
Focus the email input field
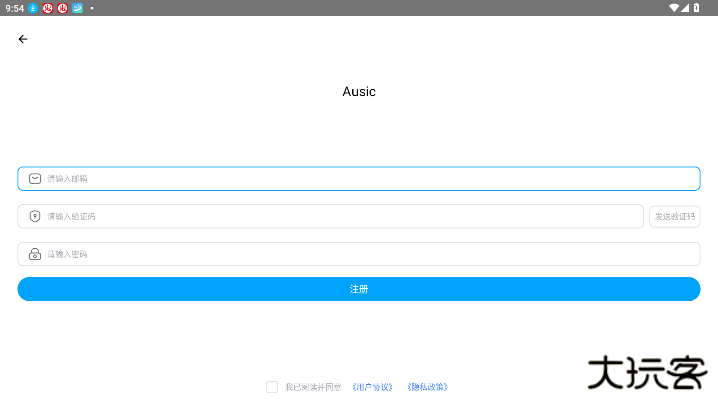coord(360,179)
